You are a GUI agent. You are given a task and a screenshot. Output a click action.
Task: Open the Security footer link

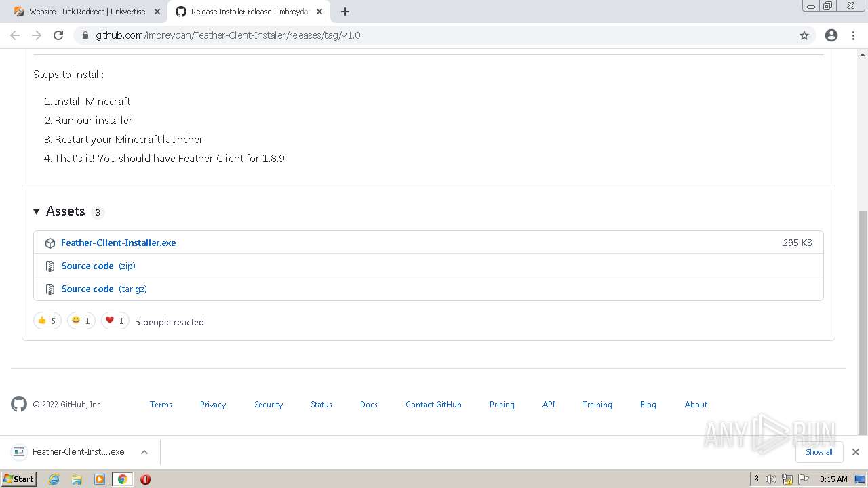(269, 404)
